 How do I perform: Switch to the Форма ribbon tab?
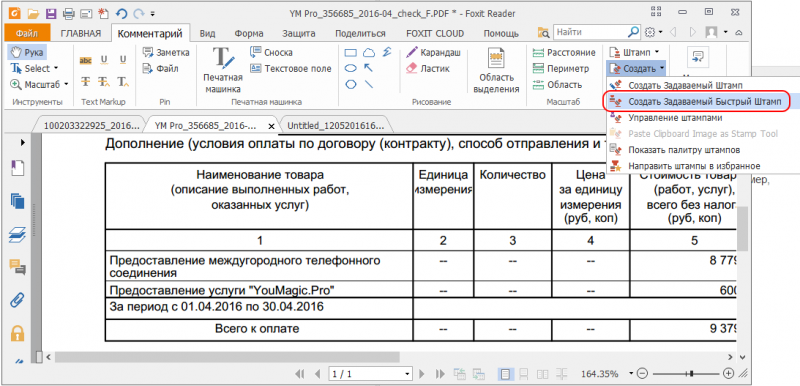(249, 34)
